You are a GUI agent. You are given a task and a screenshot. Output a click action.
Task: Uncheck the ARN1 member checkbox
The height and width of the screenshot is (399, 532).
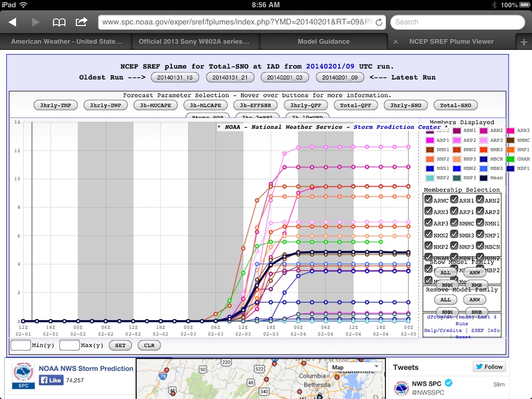point(454,199)
